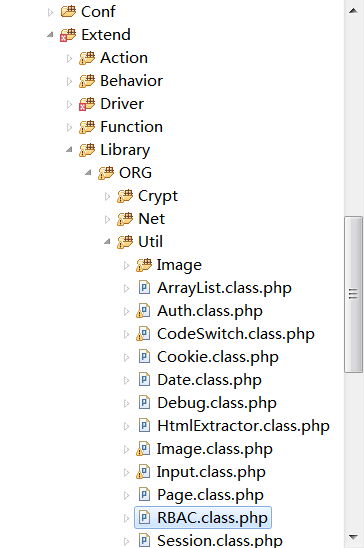Select HtmlExtractor.class.php file name
The height and width of the screenshot is (548, 364).
(243, 426)
